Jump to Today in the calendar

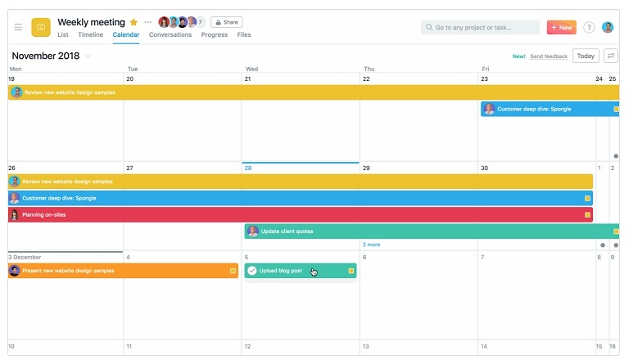(x=585, y=56)
